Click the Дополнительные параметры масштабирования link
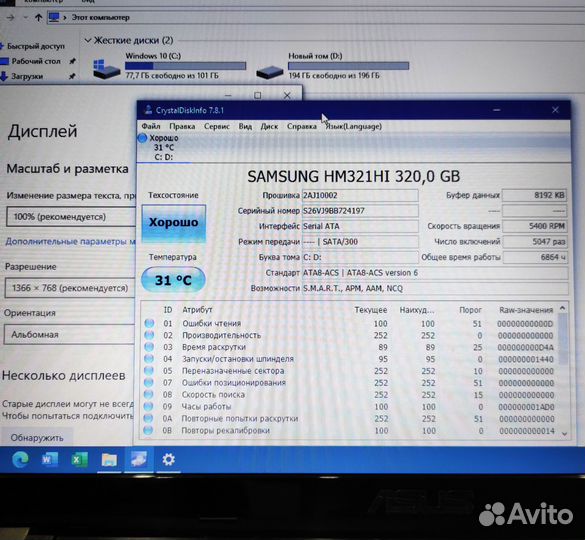Viewport: 585px width, 540px height. click(71, 241)
